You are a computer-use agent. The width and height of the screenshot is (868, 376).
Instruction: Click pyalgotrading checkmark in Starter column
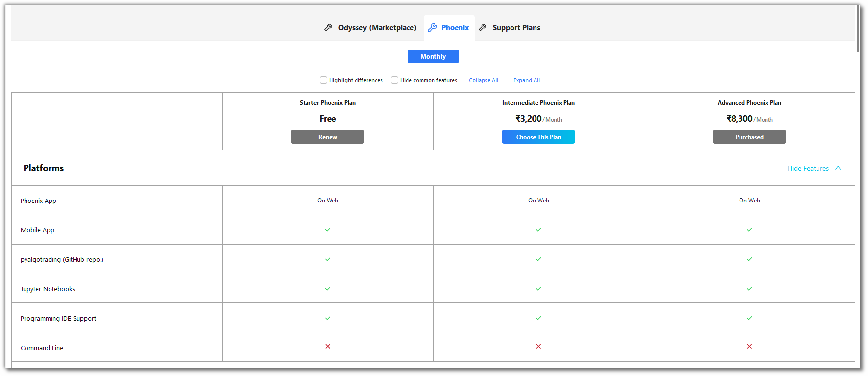pyautogui.click(x=328, y=259)
